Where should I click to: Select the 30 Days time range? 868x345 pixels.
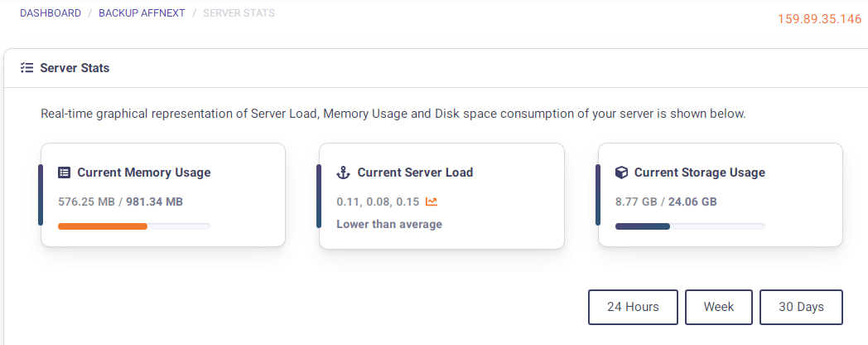point(801,307)
